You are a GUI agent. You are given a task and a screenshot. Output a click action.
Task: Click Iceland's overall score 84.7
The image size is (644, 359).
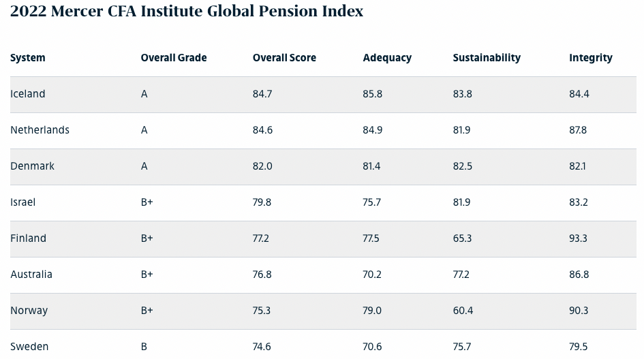262,94
